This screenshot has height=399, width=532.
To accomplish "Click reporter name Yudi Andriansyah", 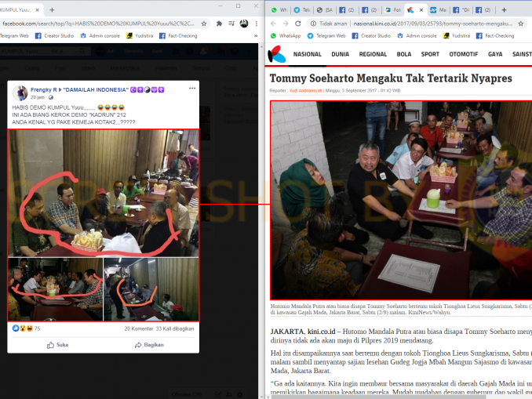I will (x=305, y=90).
